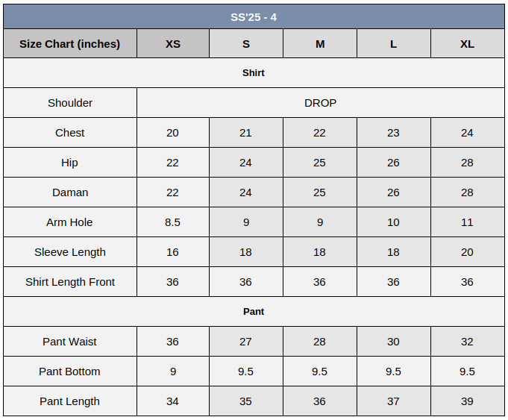The image size is (508, 420).
Task: Select Chest value for size L
Action: pos(393,133)
